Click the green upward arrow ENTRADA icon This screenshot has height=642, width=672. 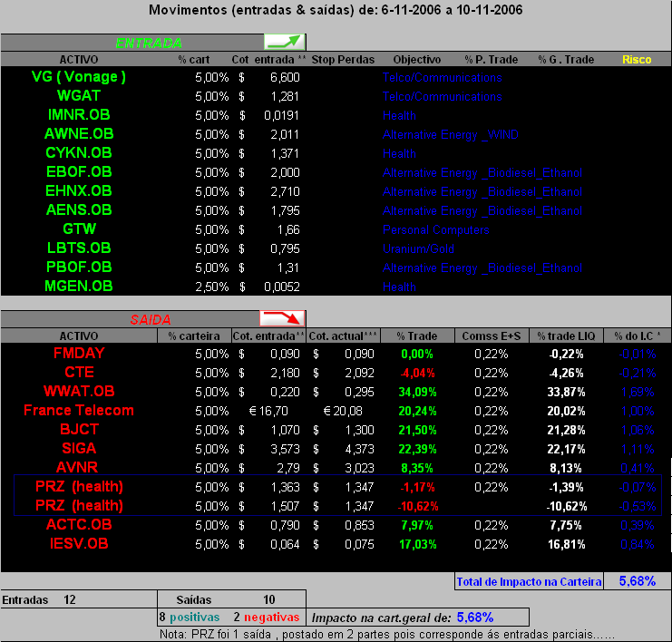click(x=284, y=42)
